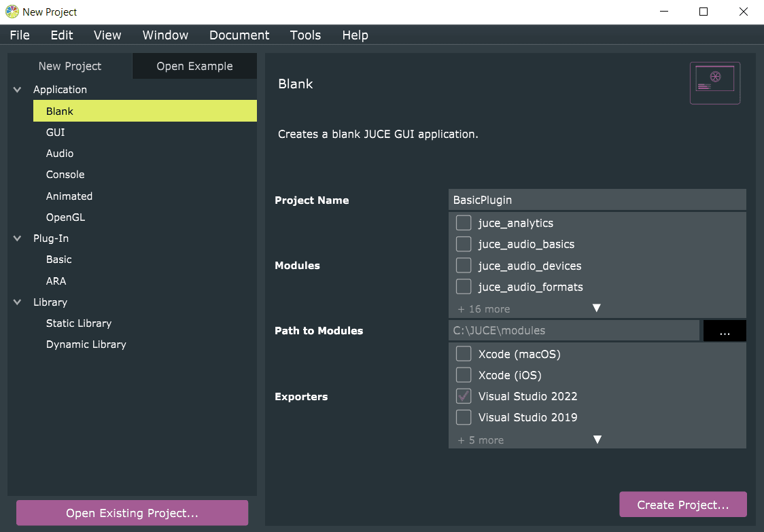Click the browse button for module path
Image resolution: width=764 pixels, height=532 pixels.
(x=724, y=331)
